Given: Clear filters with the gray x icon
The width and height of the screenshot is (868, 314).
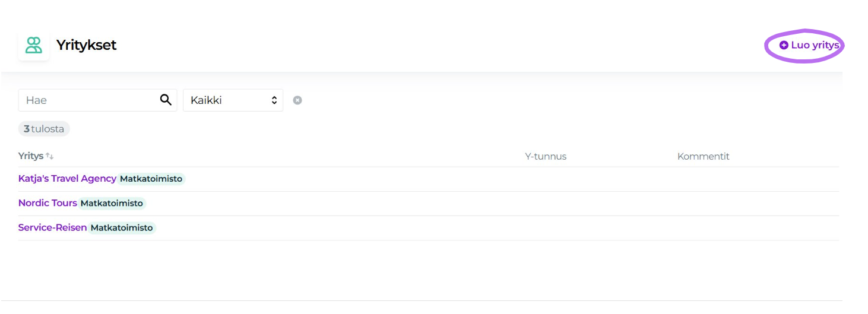Looking at the screenshot, I should [297, 100].
